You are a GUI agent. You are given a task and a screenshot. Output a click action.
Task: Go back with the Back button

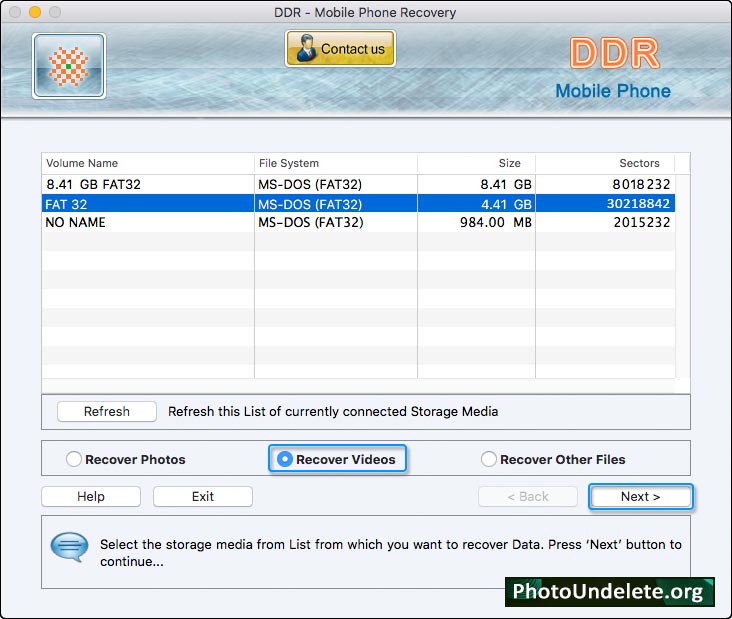pyautogui.click(x=528, y=496)
